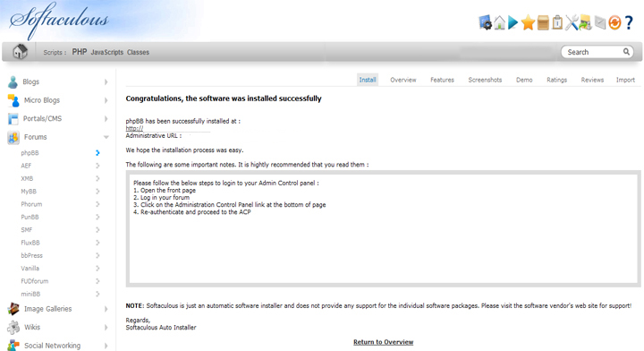This screenshot has width=644, height=351.
Task: Open the gold star ratings icon
Action: coord(528,22)
